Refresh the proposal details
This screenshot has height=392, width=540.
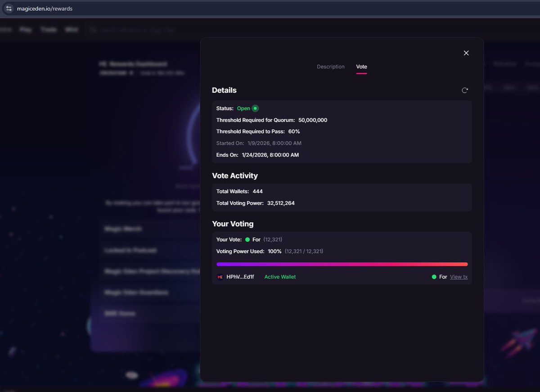(465, 90)
